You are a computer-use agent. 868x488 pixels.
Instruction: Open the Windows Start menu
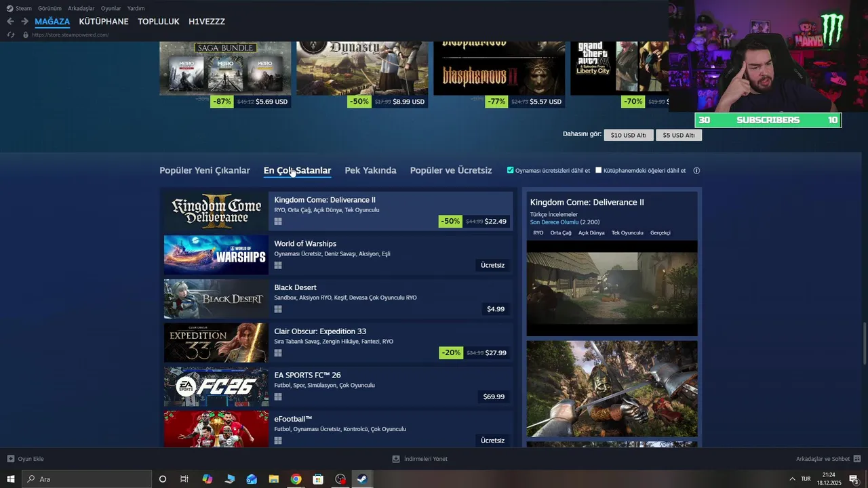10,479
